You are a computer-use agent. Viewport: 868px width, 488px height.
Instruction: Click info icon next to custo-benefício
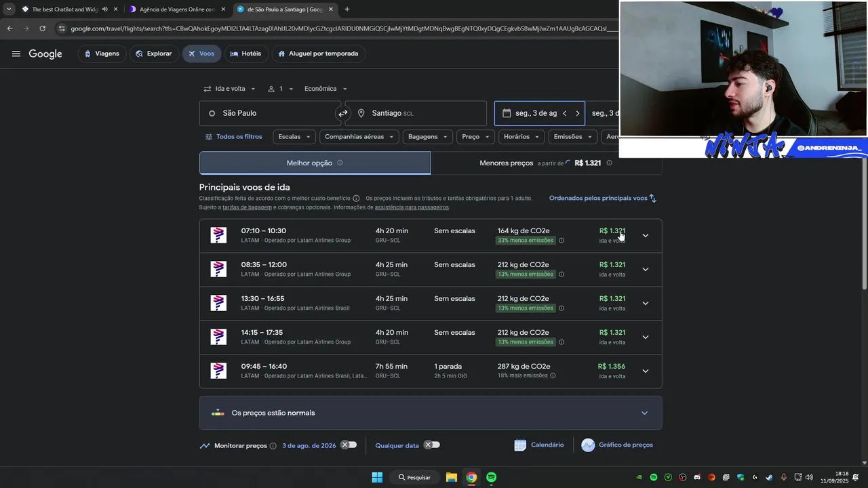(x=356, y=198)
